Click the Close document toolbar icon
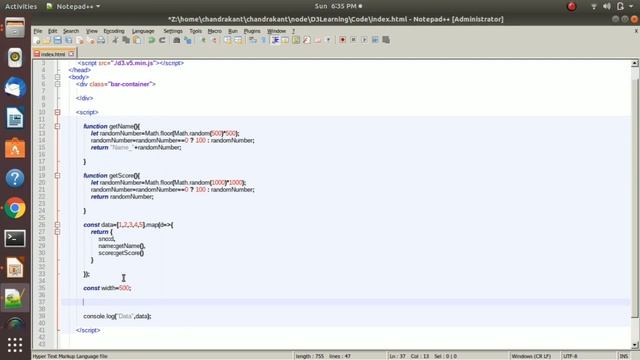This screenshot has height=360, width=640. pos(80,40)
